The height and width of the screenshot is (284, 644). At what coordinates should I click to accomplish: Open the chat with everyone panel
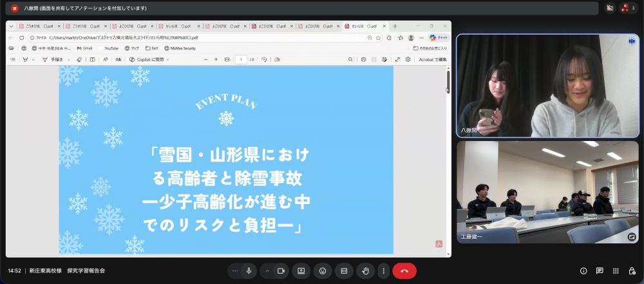click(600, 271)
